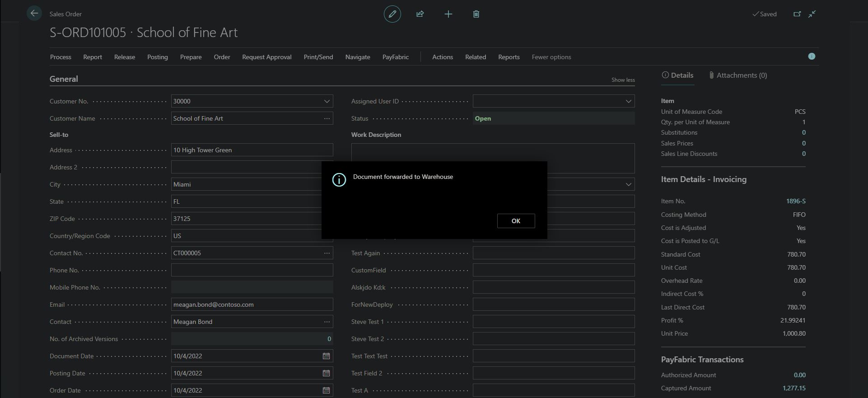Click the share icon in header
The width and height of the screenshot is (868, 398).
click(x=420, y=14)
